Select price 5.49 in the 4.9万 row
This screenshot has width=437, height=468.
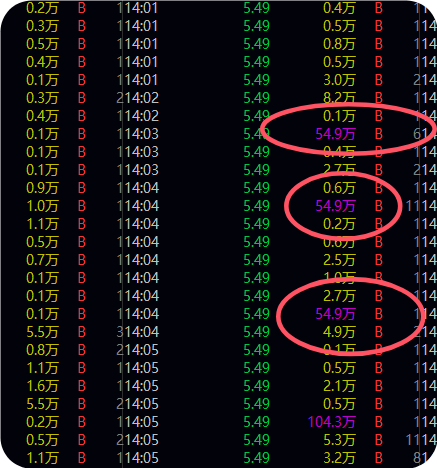click(256, 332)
